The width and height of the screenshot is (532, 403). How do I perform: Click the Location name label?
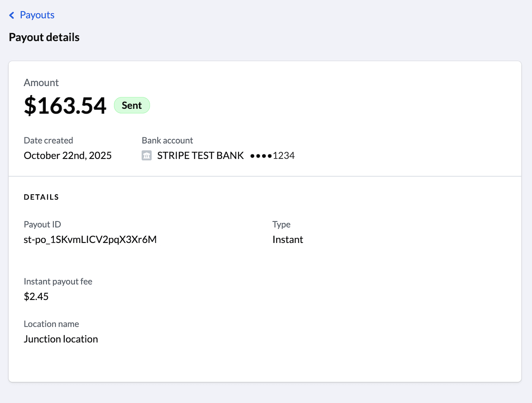coord(51,324)
